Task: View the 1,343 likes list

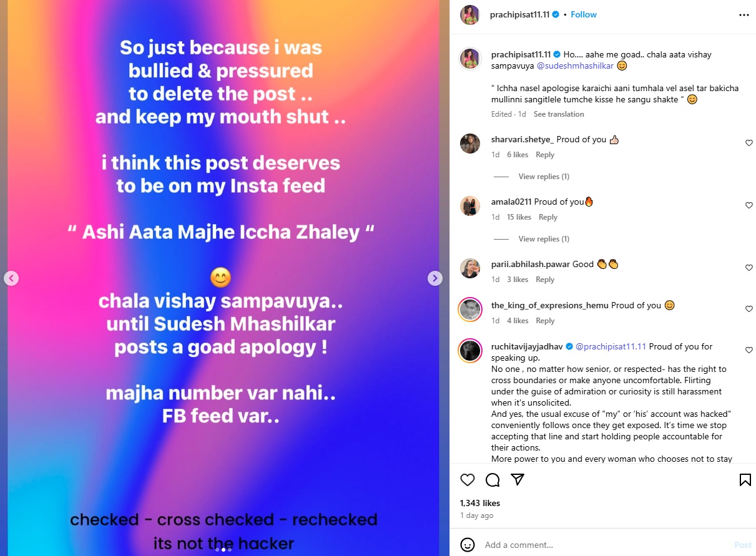Action: (x=480, y=503)
